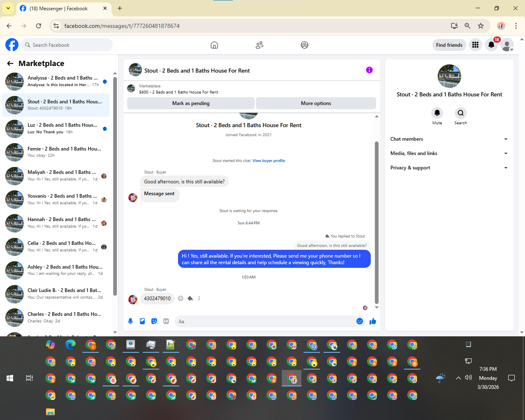Open the emoji picker in composer
The image size is (525, 420).
pos(360,321)
